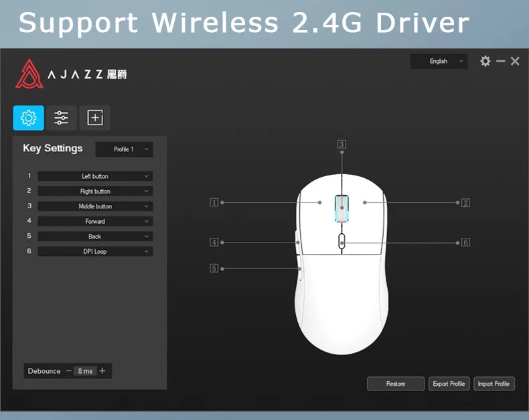Switch to the sliders performance tab
Image resolution: width=529 pixels, height=420 pixels.
point(62,118)
